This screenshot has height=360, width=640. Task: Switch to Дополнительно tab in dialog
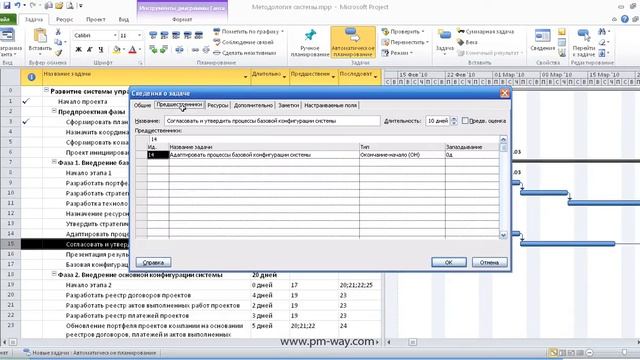coord(253,105)
